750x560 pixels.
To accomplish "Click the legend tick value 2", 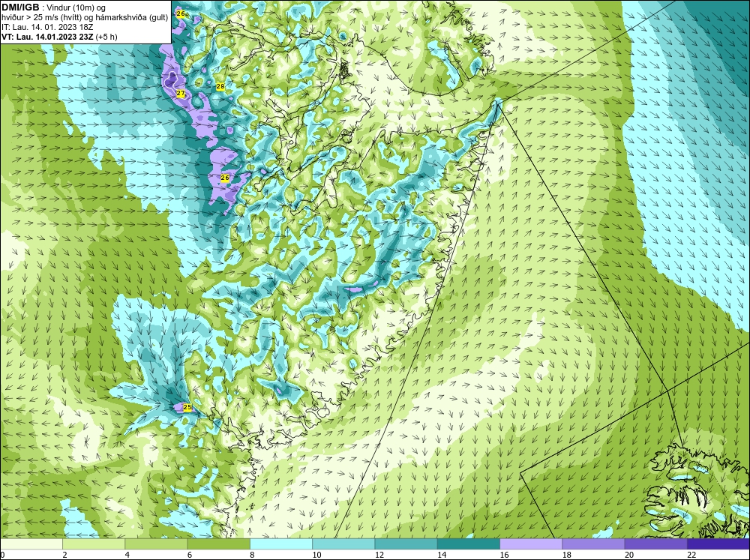I will 64,555.
